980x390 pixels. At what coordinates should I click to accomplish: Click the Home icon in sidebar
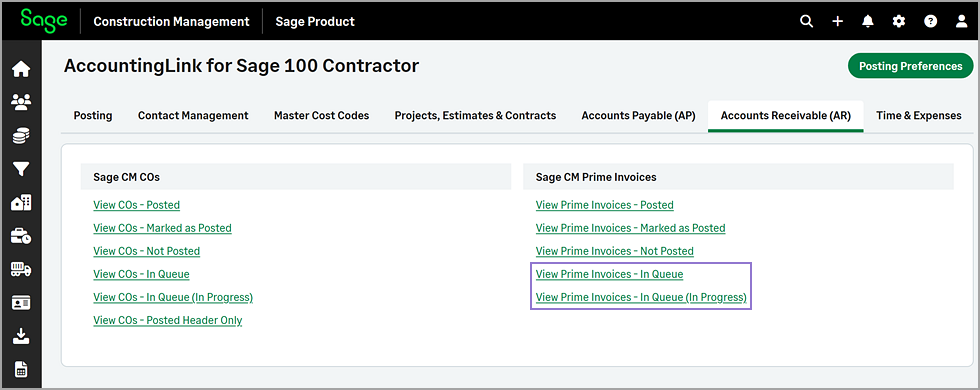point(21,69)
